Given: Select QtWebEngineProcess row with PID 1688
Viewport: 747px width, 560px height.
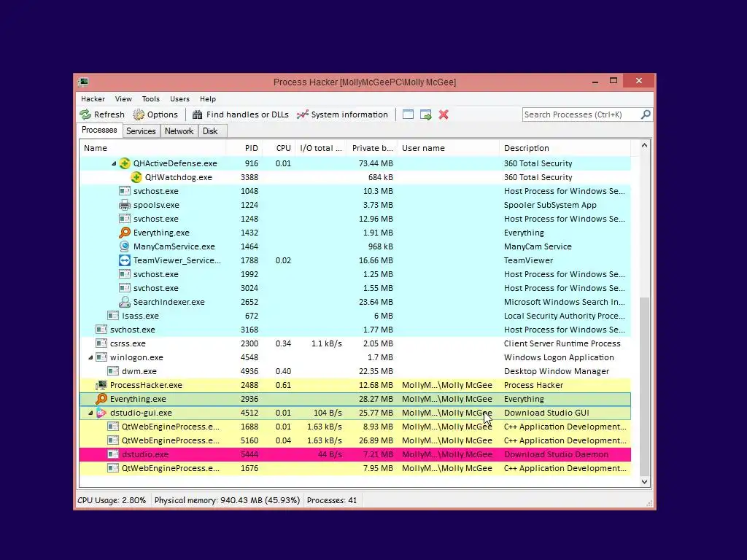Looking at the screenshot, I should pyautogui.click(x=355, y=427).
